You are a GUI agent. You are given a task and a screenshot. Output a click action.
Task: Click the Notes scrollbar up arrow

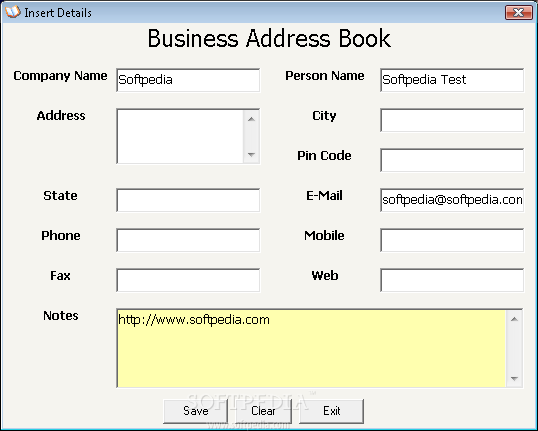514,319
